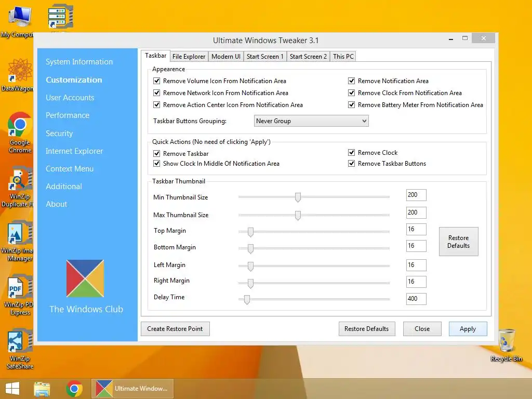This screenshot has height=399, width=532.
Task: Click the Min Thumbnail Size value field
Action: [x=416, y=195]
